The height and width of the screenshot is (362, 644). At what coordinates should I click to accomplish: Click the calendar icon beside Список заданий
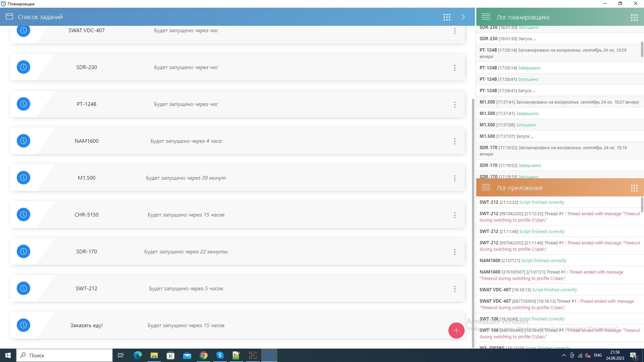(x=9, y=16)
